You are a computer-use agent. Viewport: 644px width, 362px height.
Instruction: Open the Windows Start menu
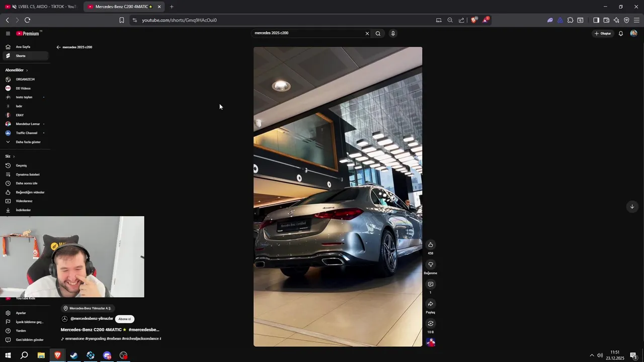[x=8, y=355]
